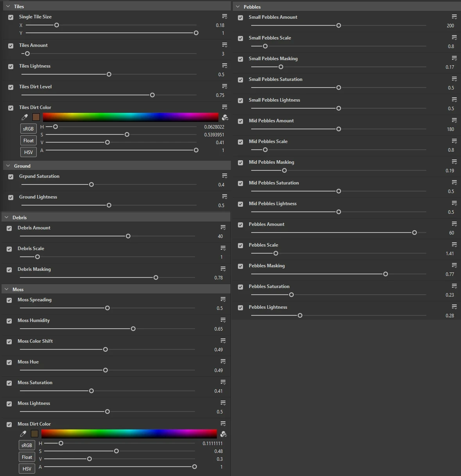The width and height of the screenshot is (461, 476).
Task: Open preset menu icon for Debris Scale
Action: (223, 248)
